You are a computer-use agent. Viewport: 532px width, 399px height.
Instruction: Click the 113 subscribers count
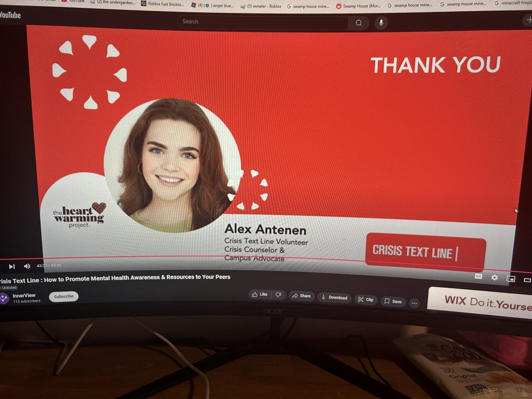27,301
